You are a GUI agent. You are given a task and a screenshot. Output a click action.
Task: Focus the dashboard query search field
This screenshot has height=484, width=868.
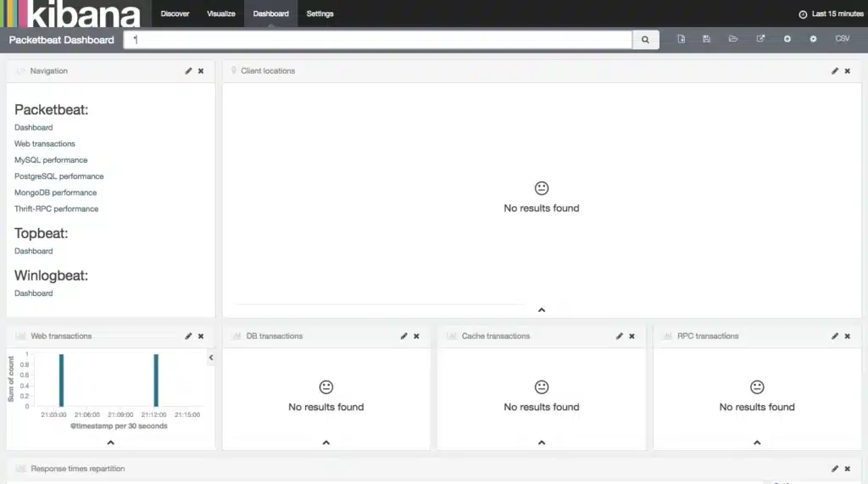pyautogui.click(x=377, y=39)
